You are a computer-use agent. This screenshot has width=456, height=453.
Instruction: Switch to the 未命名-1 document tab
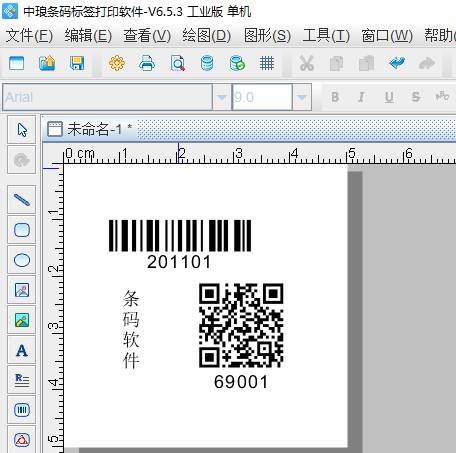click(x=90, y=129)
